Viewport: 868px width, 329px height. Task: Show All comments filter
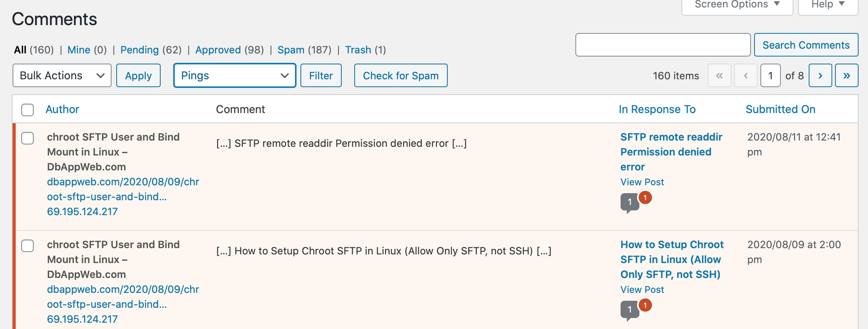pyautogui.click(x=34, y=50)
